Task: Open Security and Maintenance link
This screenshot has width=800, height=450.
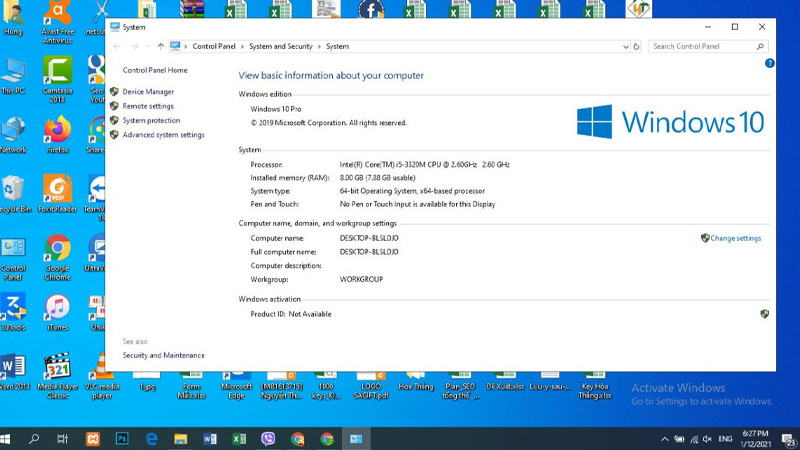Action: 163,355
